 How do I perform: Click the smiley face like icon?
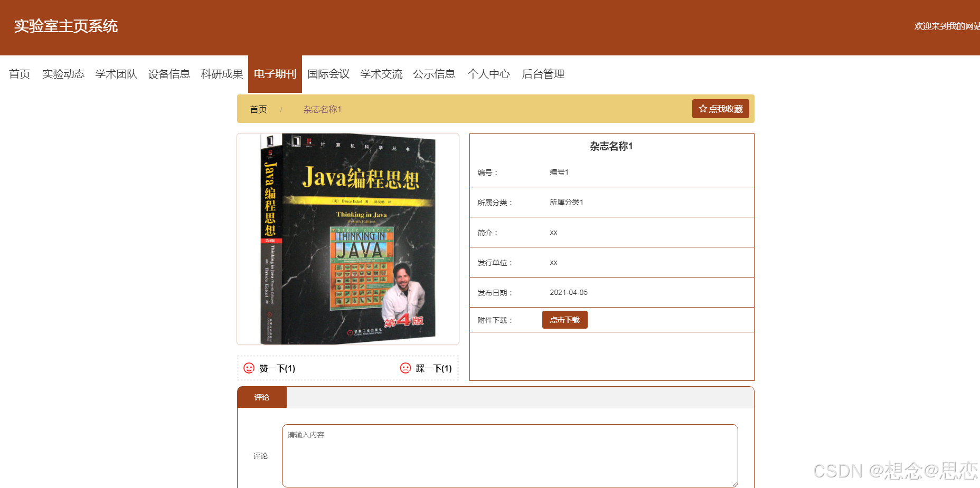pos(249,368)
